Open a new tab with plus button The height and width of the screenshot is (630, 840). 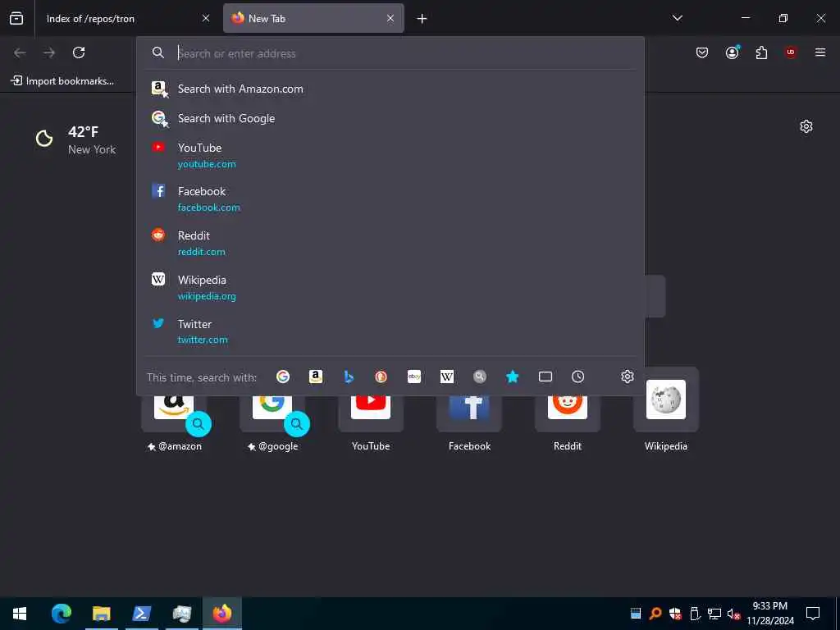click(422, 19)
